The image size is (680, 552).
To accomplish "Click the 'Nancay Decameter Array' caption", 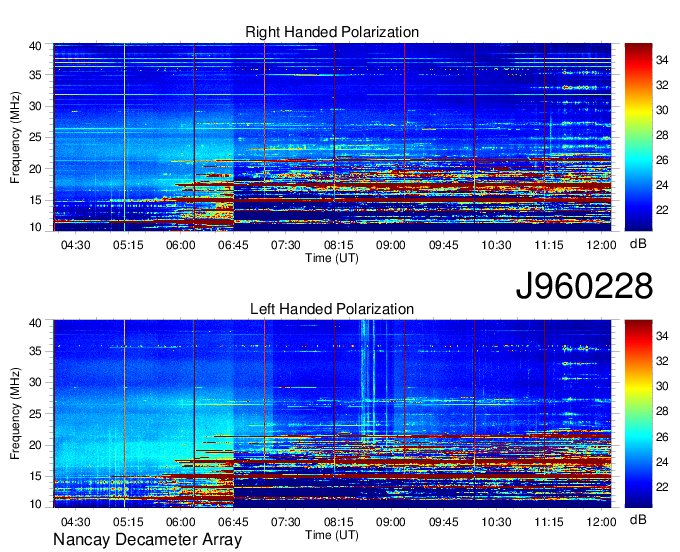I will (147, 539).
